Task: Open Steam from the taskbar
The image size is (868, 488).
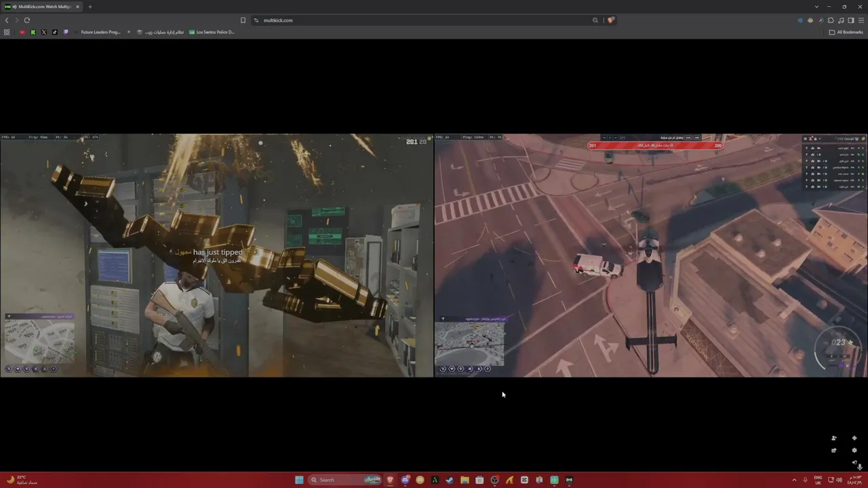Action: tap(450, 480)
